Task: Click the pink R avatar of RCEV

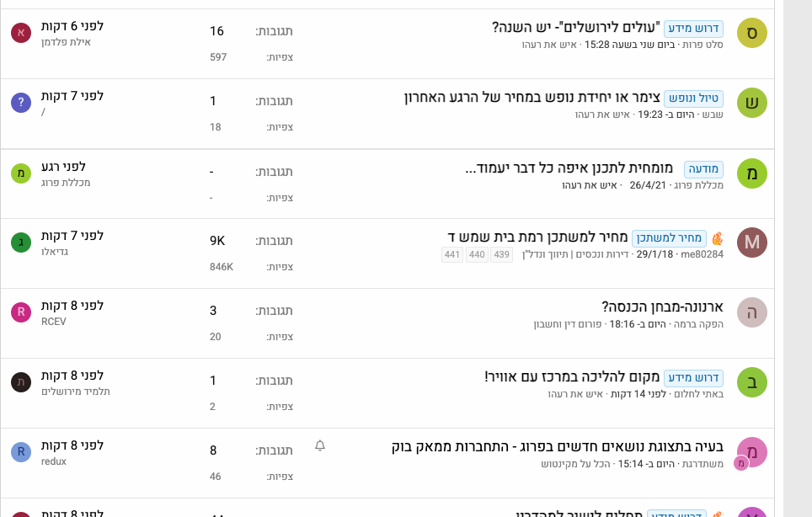Action: (x=21, y=312)
